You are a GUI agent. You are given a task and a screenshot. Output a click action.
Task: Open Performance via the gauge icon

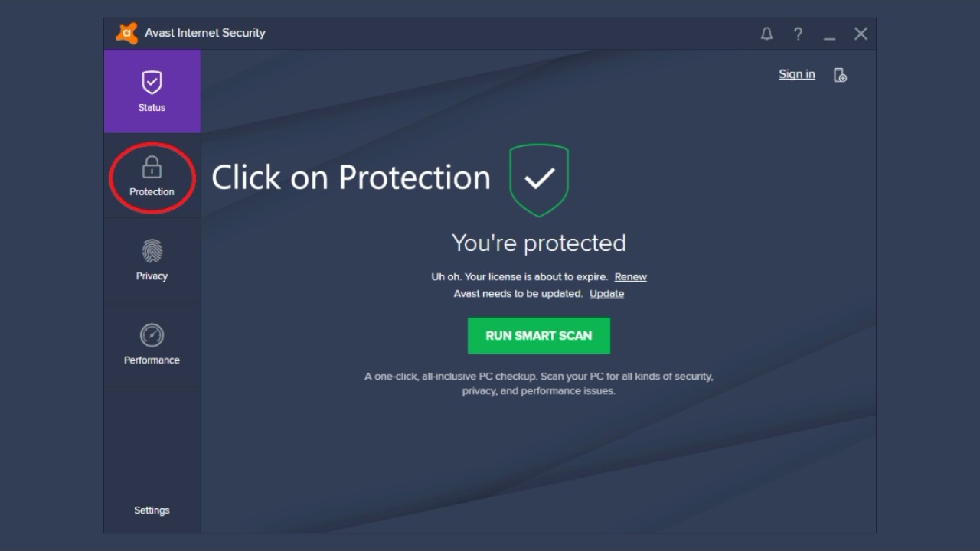pos(152,335)
